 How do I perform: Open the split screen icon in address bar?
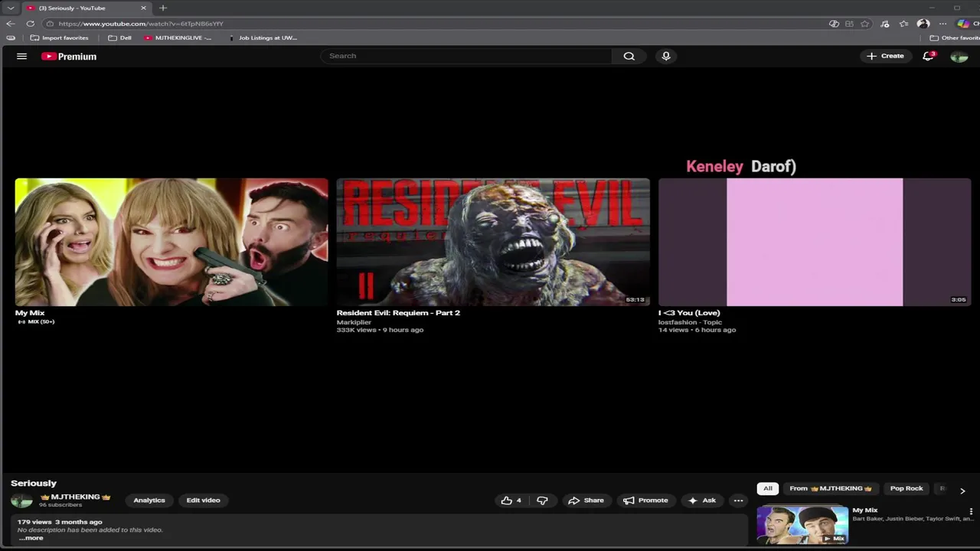(x=849, y=24)
